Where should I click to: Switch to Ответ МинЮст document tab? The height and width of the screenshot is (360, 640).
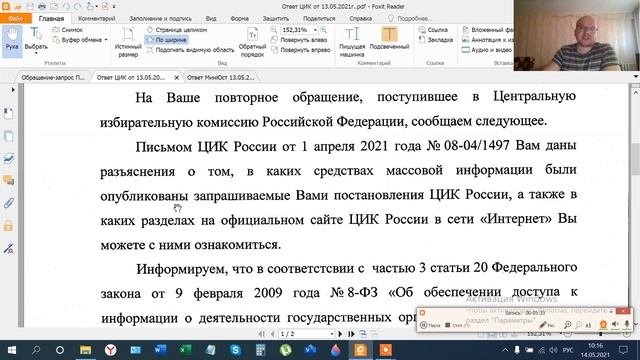tap(220, 77)
